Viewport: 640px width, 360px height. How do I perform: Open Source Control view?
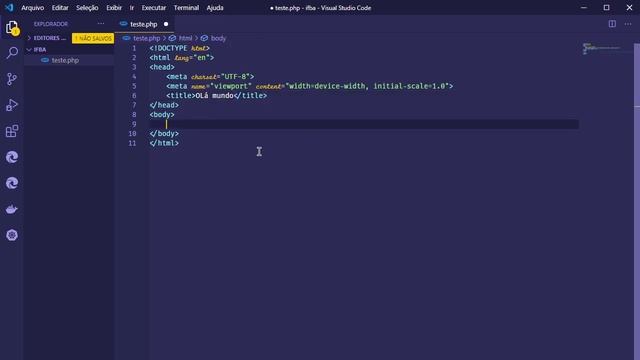coord(12,79)
